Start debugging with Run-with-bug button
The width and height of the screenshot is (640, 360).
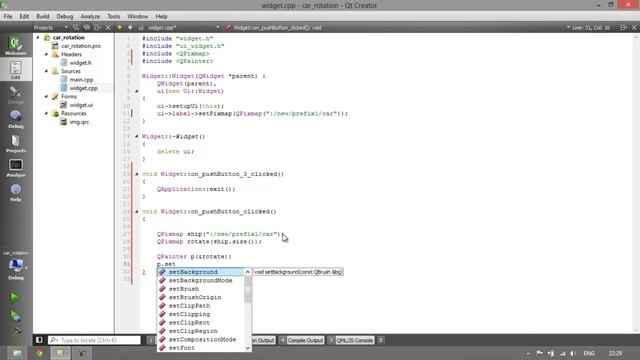(15, 316)
